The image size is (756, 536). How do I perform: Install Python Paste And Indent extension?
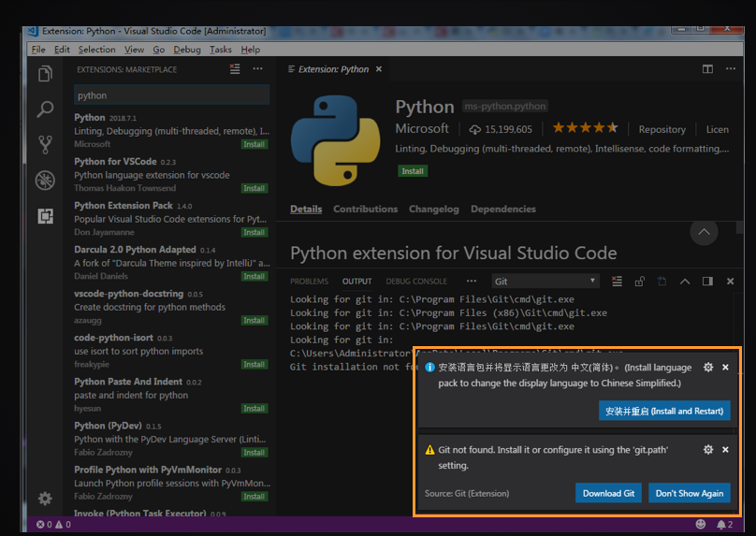coord(254,408)
